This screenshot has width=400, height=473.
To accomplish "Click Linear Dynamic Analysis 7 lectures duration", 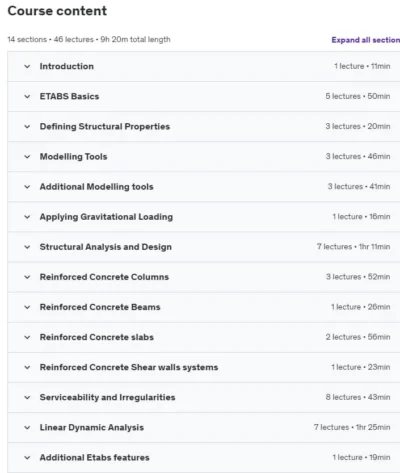I will (x=352, y=427).
